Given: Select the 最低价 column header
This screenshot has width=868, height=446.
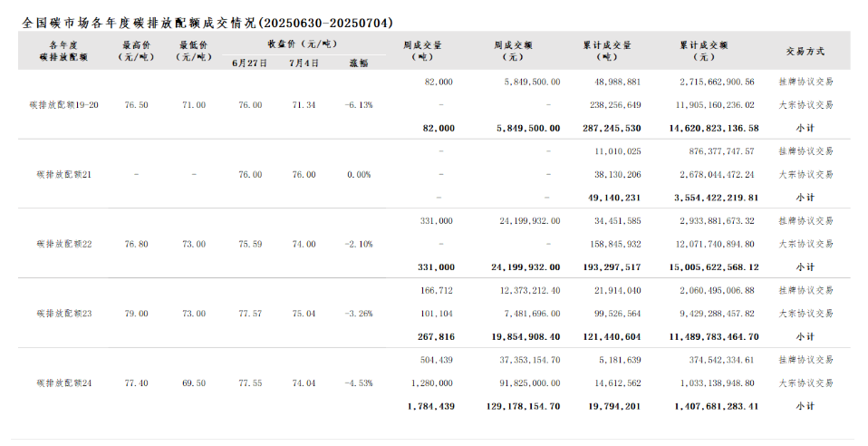Looking at the screenshot, I should [x=194, y=51].
